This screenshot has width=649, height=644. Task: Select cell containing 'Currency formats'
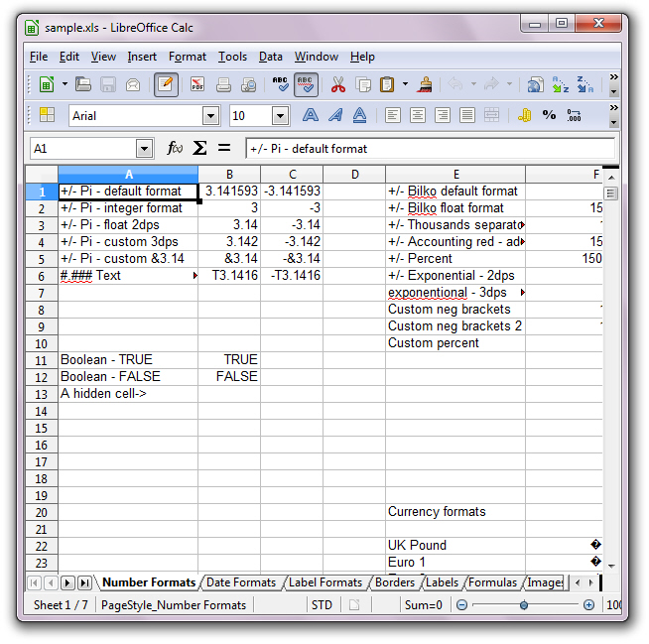[455, 512]
